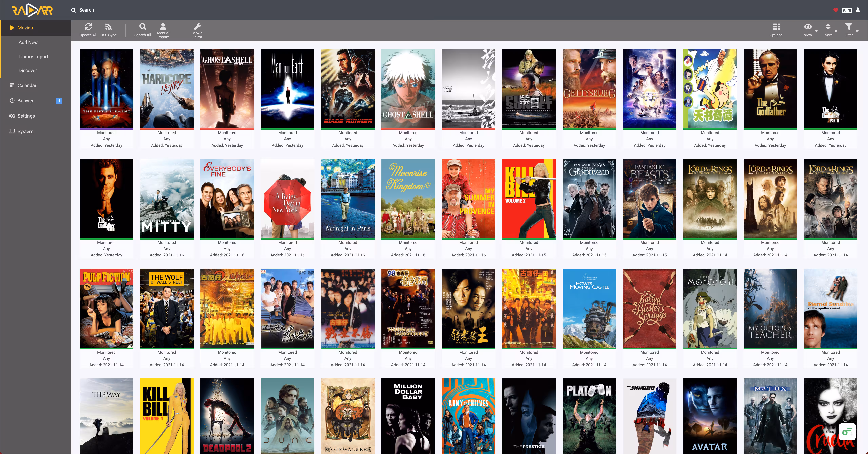Click the red heart donate icon
Viewport: 868px width, 454px height.
tap(835, 10)
